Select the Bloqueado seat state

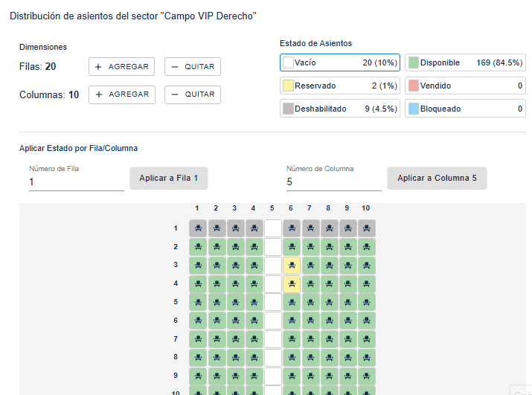[x=465, y=109]
